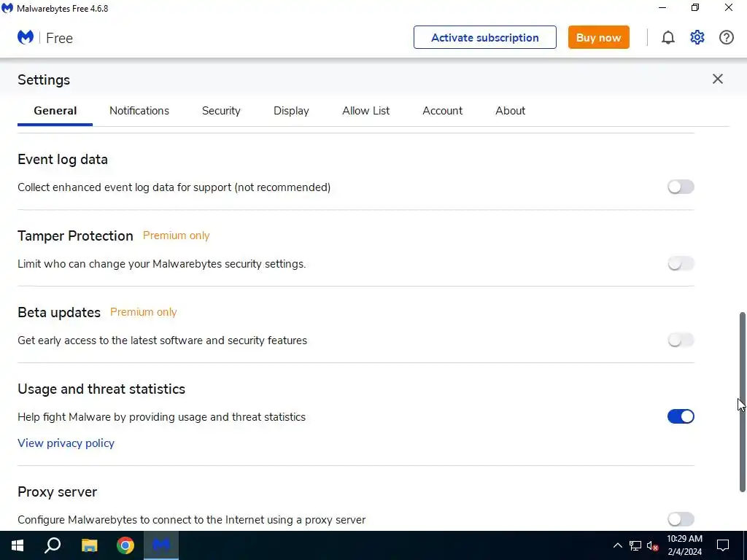Click the Proxy server heading
Screen dimensions: 747x560
point(57,491)
